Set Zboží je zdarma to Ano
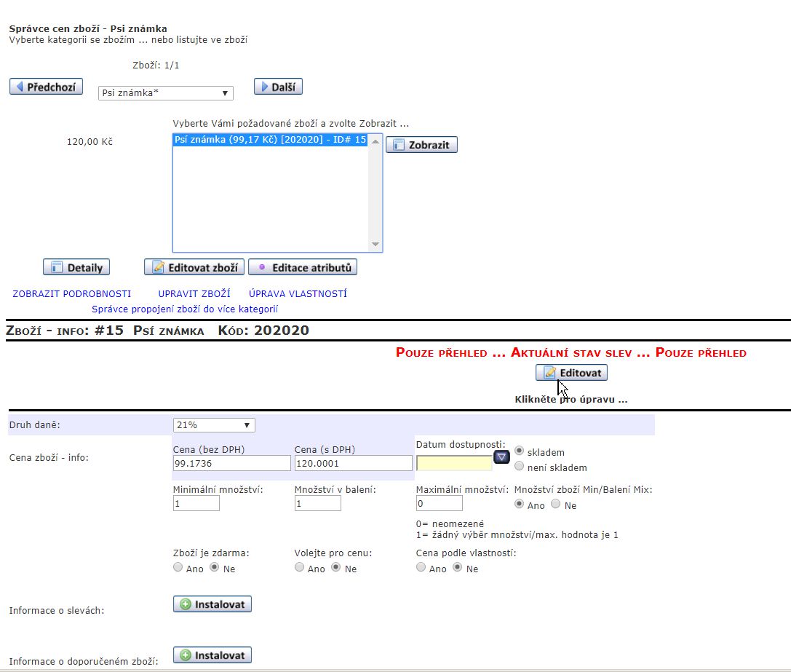791x672 pixels. [x=178, y=568]
